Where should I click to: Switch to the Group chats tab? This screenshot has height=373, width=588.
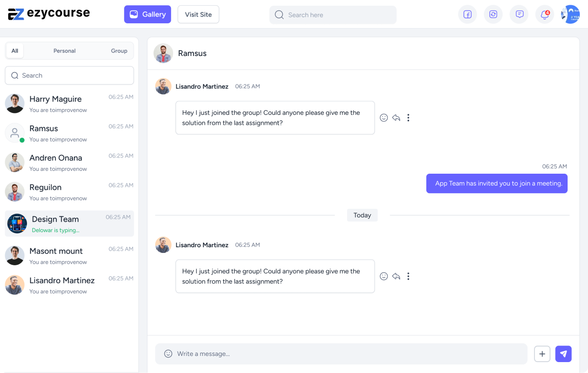pos(119,51)
